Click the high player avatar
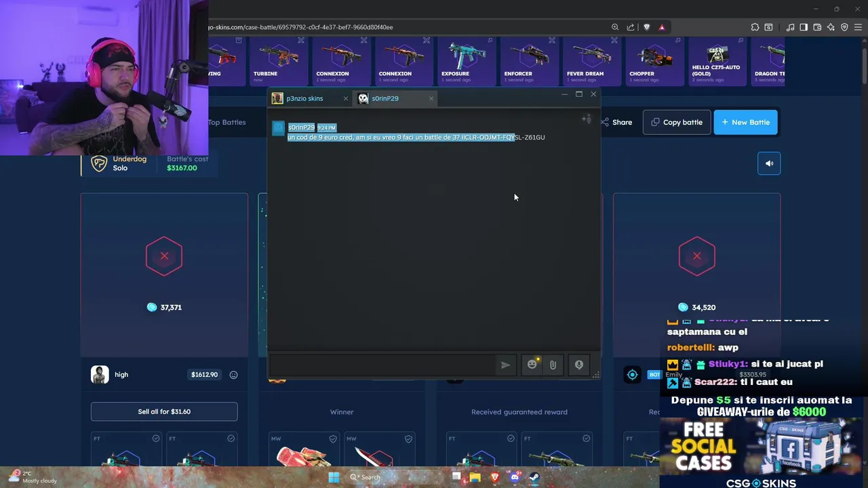The height and width of the screenshot is (488, 868). pyautogui.click(x=100, y=375)
